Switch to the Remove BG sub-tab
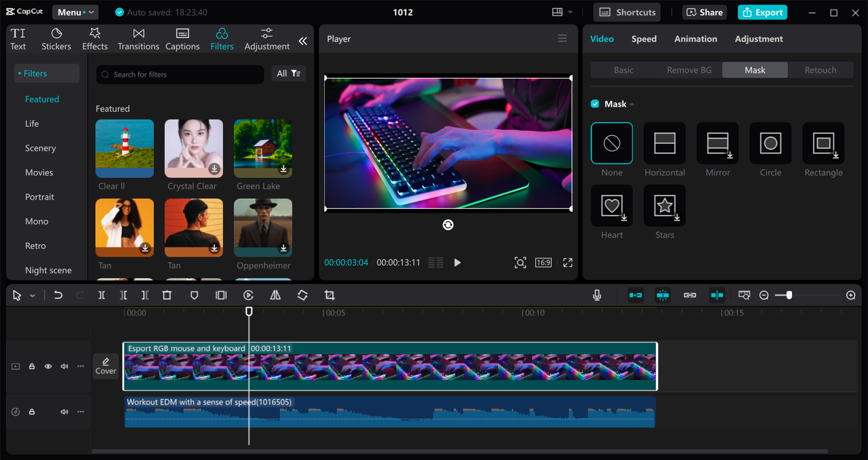868x460 pixels. point(689,70)
